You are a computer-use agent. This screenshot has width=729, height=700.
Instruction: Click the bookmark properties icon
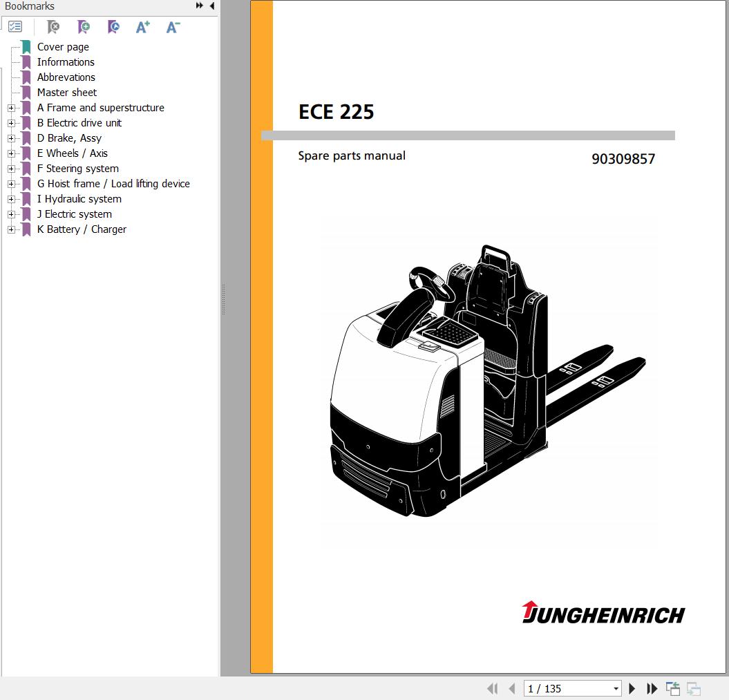[114, 27]
